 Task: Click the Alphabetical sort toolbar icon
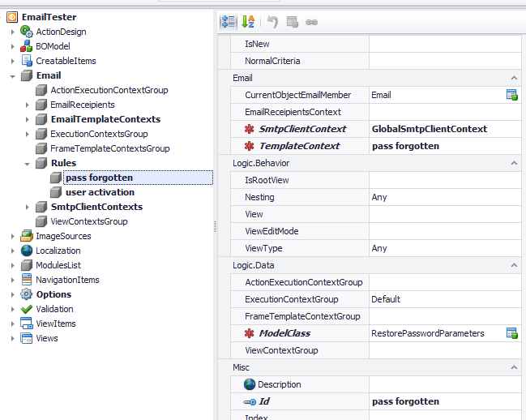click(248, 22)
